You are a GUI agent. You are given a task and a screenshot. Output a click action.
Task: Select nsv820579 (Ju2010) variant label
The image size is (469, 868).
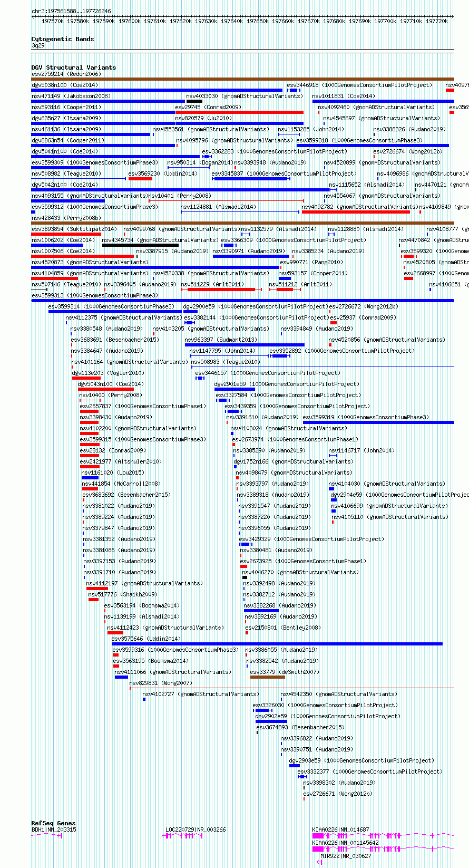coord(203,118)
